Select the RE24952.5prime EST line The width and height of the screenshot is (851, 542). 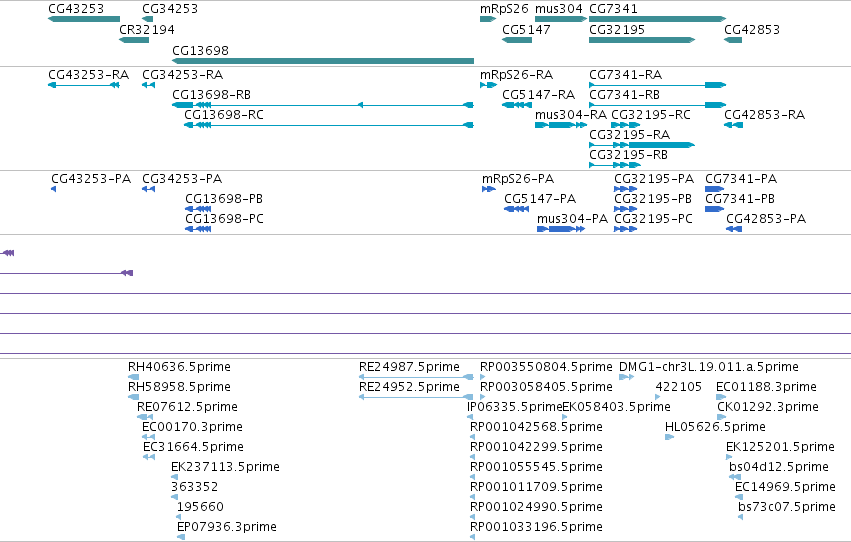(416, 397)
